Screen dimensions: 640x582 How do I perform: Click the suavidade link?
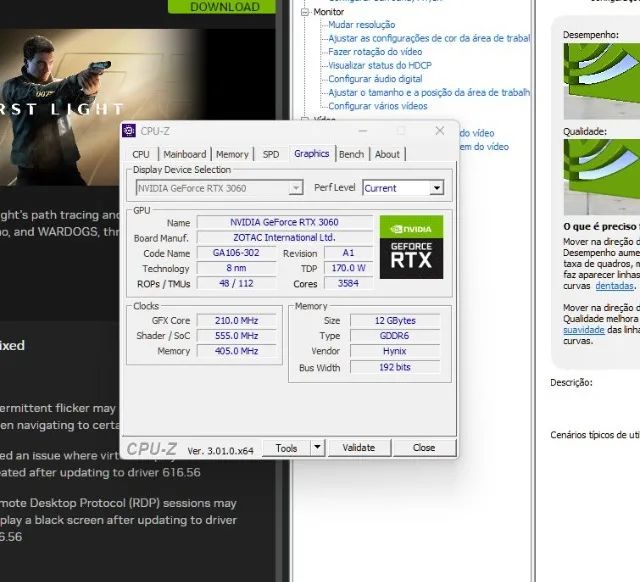[584, 330]
